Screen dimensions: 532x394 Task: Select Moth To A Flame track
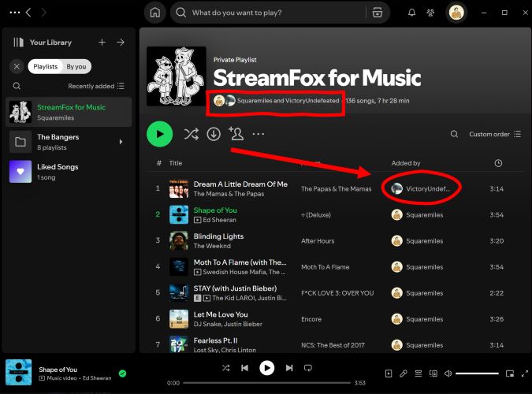240,262
